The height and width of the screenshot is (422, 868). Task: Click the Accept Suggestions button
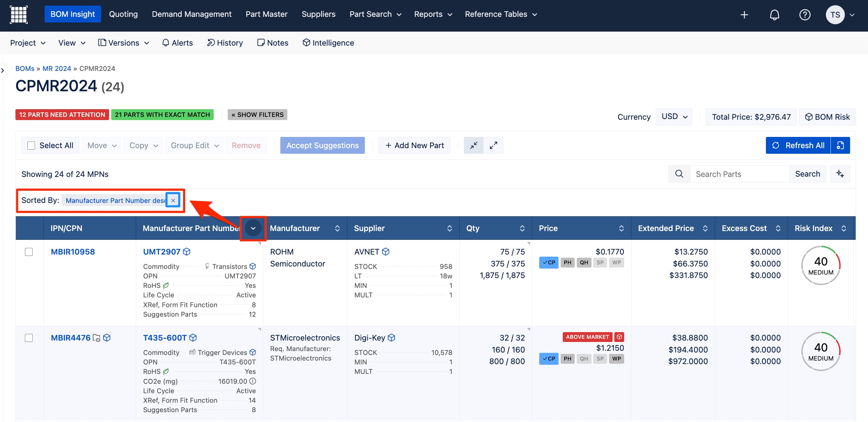coord(322,145)
